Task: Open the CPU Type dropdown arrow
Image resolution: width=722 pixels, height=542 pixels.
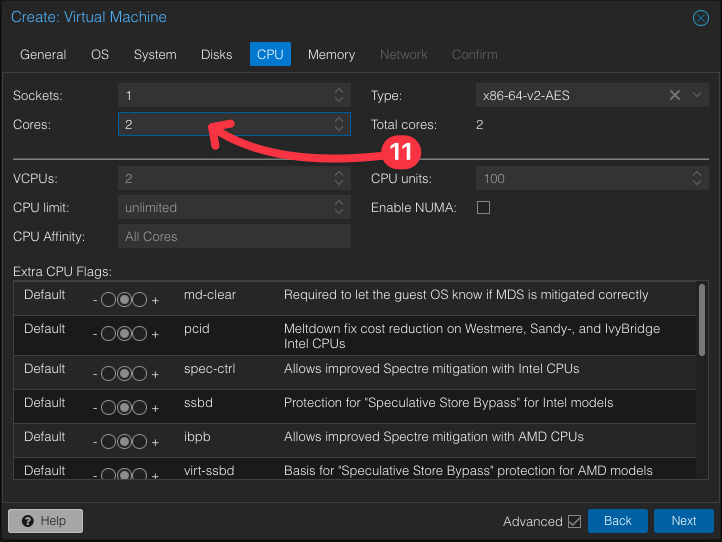Action: [x=697, y=95]
